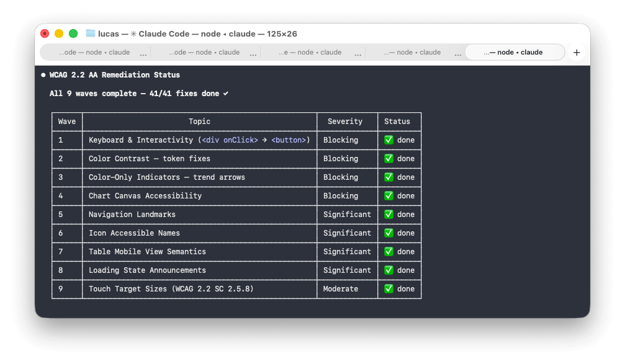The image size is (625, 364).
Task: Click the <div onClick> code text
Action: click(x=230, y=140)
